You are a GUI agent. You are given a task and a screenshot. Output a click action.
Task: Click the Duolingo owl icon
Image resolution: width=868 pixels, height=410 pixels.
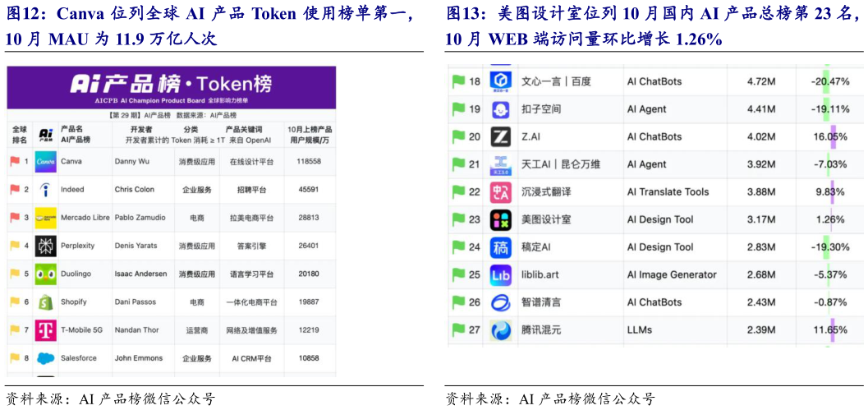click(x=45, y=274)
